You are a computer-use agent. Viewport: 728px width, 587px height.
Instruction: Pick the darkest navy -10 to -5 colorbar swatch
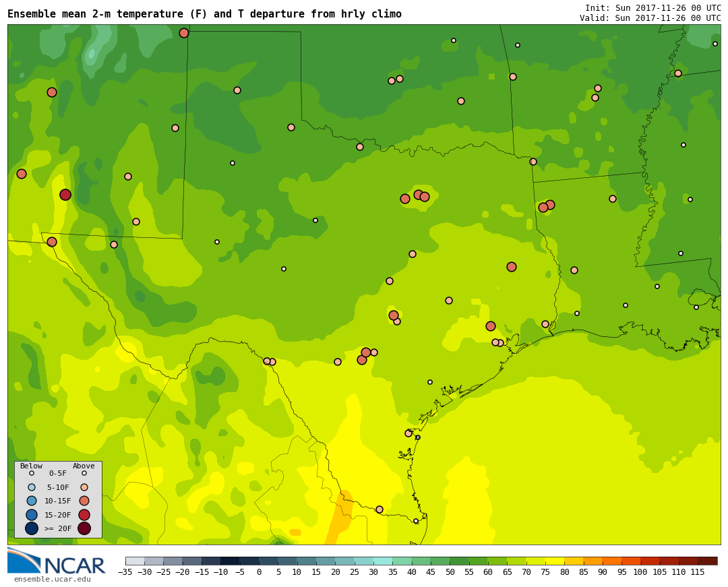[x=231, y=561]
